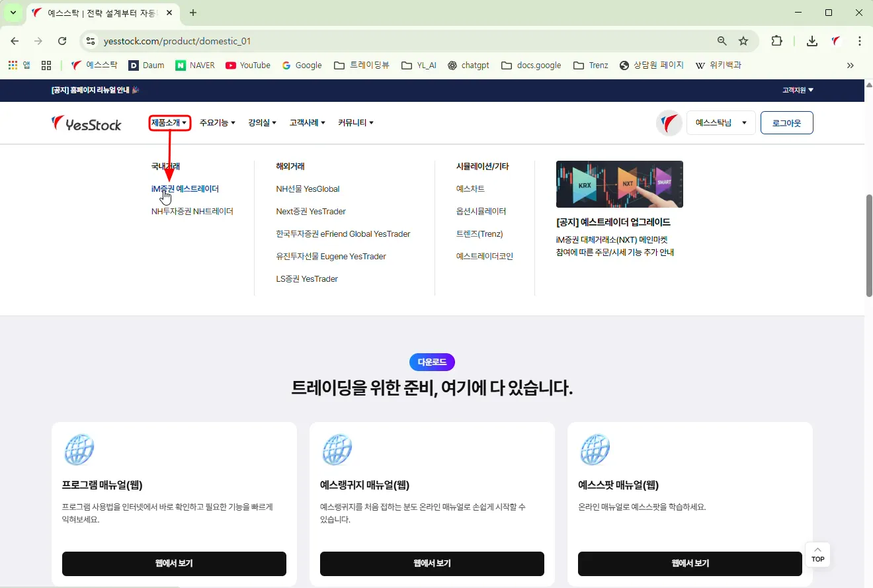Select 예스트레이더코인 menu item

[485, 257]
